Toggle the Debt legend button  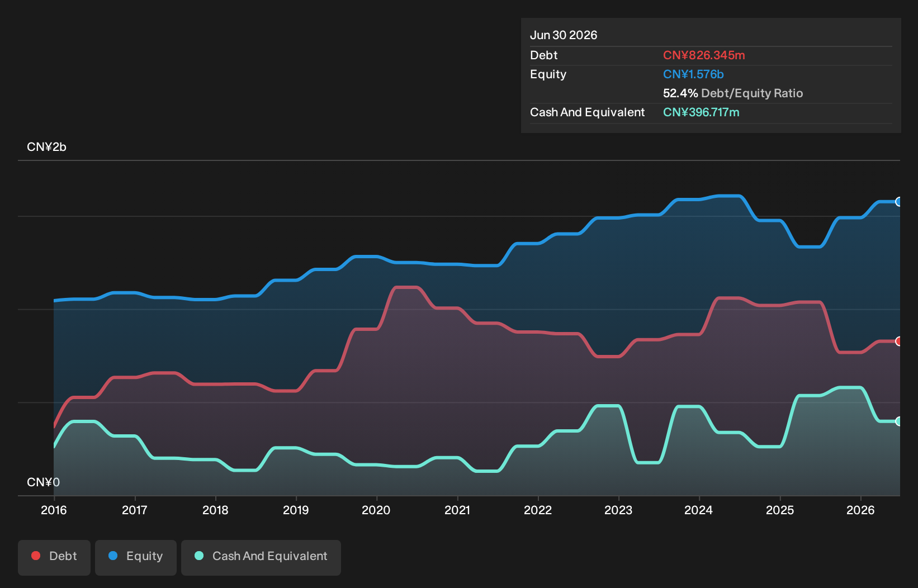(x=54, y=557)
